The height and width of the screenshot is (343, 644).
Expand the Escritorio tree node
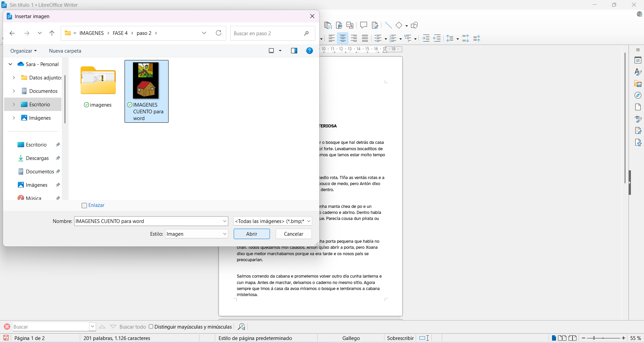(x=14, y=105)
